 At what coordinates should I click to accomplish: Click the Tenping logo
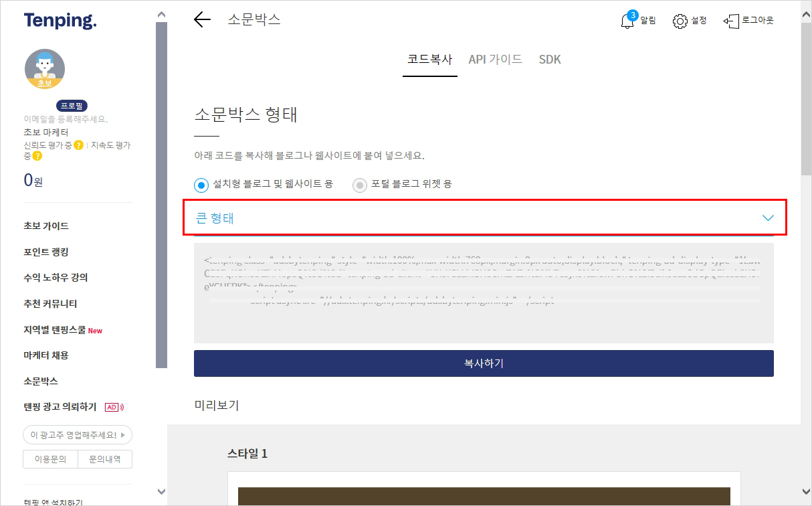60,21
